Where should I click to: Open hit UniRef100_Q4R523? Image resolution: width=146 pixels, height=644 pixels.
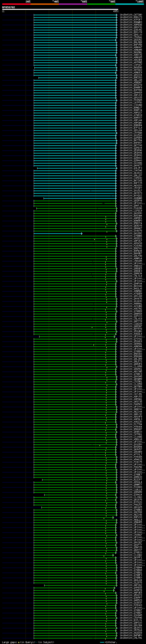pos(131,600)
